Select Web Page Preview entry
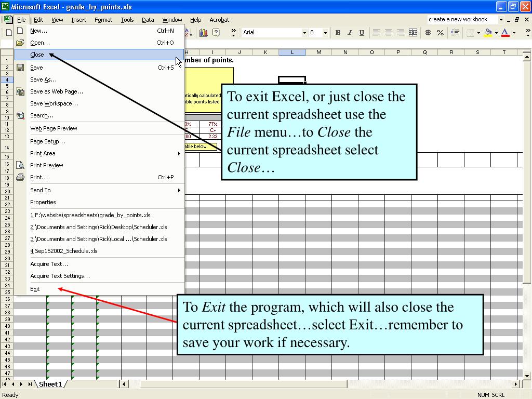The height and width of the screenshot is (399, 532). [100, 128]
